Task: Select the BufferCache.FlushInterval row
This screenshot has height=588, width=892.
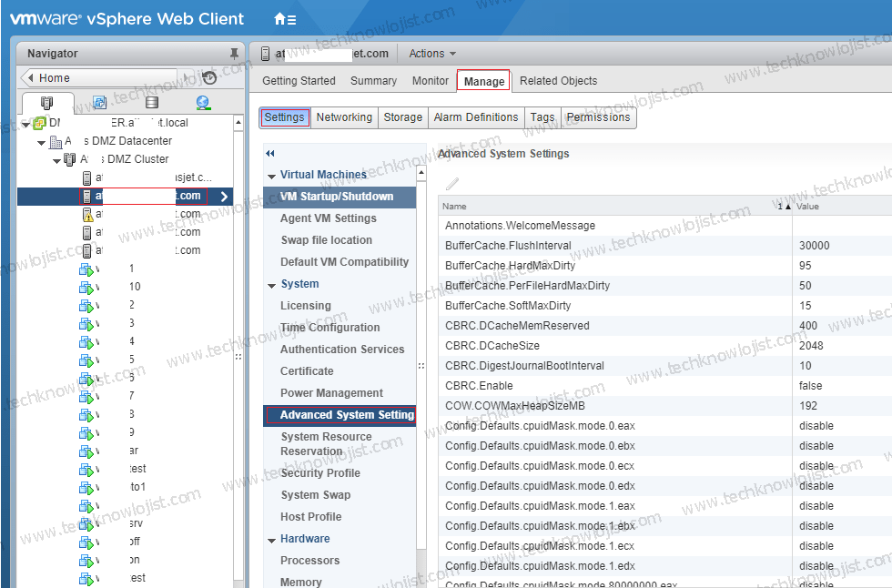Action: coord(665,246)
